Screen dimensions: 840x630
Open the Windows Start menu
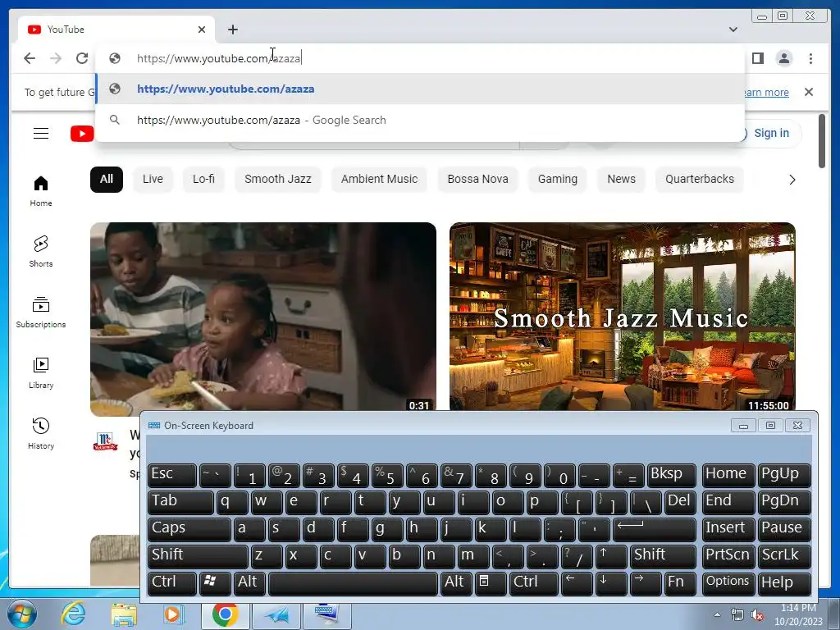[21, 614]
